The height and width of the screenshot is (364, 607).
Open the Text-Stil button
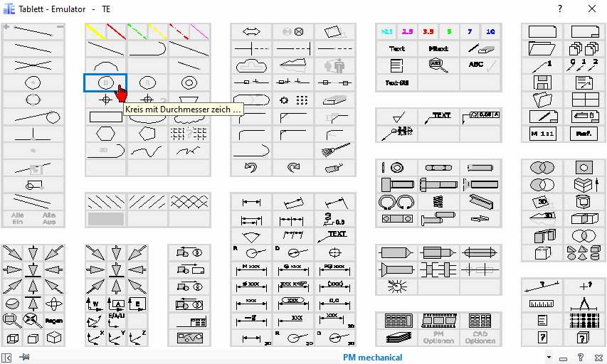pyautogui.click(x=396, y=82)
